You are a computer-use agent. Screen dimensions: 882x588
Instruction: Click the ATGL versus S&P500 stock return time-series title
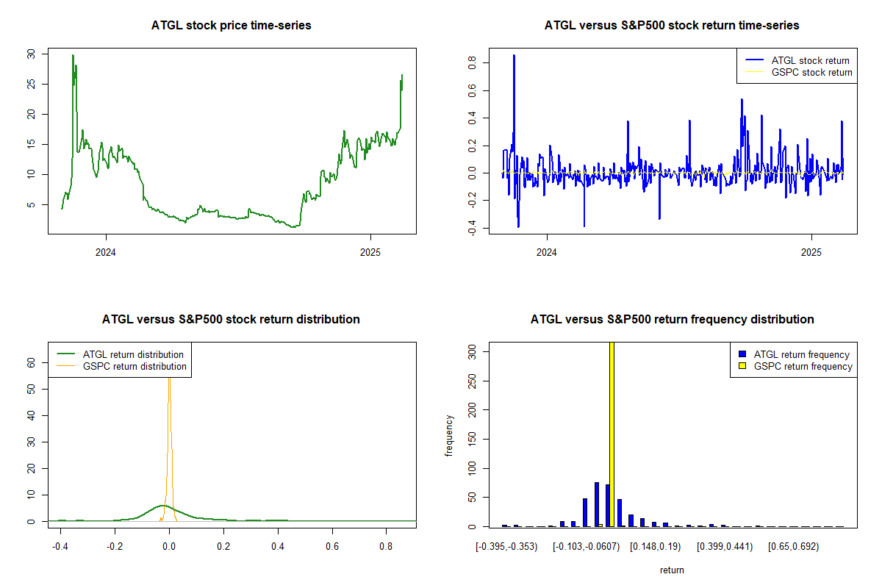[x=672, y=26]
